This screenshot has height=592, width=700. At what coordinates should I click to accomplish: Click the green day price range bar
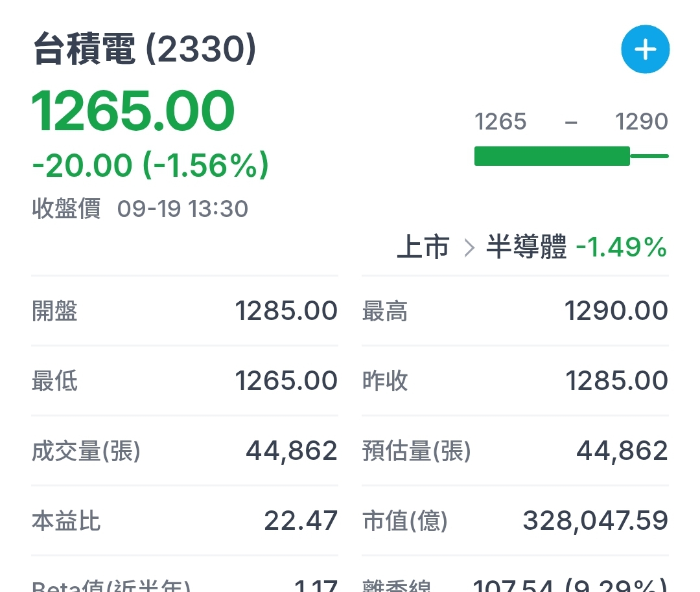point(552,156)
